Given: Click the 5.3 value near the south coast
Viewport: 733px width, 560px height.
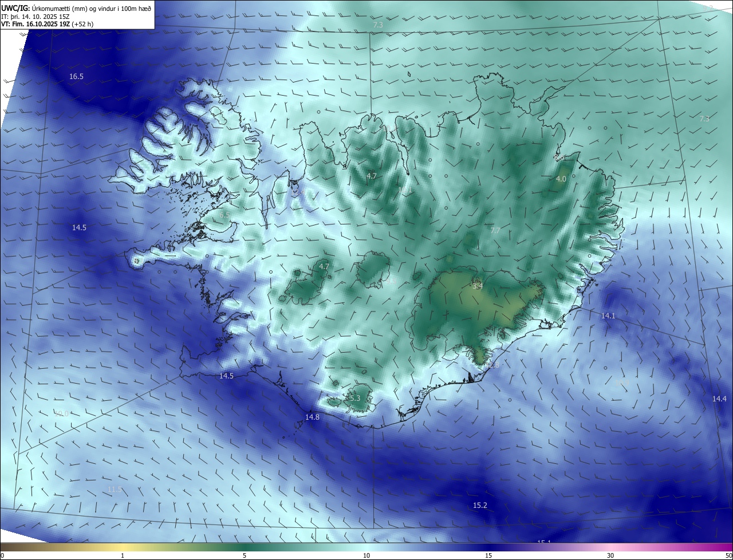Looking at the screenshot, I should 354,399.
